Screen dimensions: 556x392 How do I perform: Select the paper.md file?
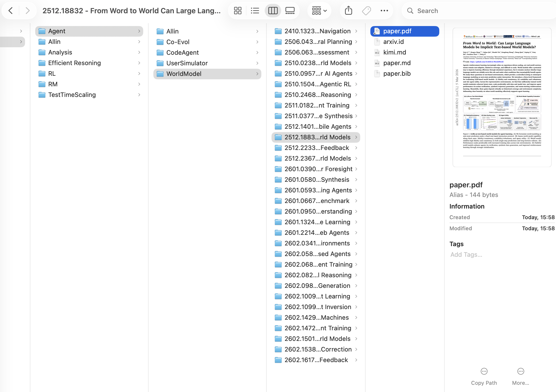coord(404,63)
